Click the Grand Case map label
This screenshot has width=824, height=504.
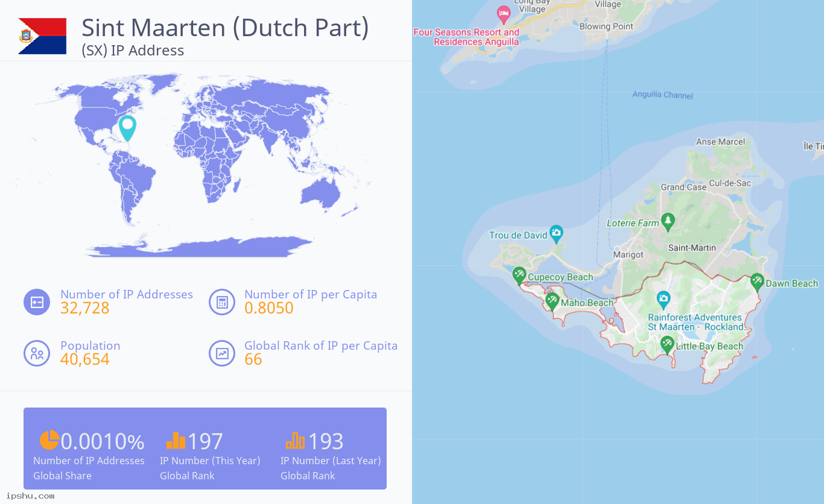pyautogui.click(x=683, y=187)
